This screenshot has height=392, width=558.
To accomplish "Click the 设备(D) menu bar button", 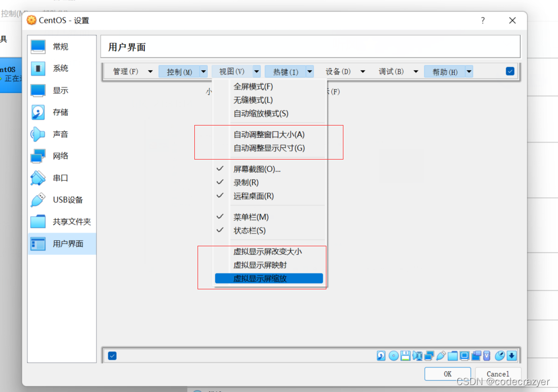I will coord(338,71).
